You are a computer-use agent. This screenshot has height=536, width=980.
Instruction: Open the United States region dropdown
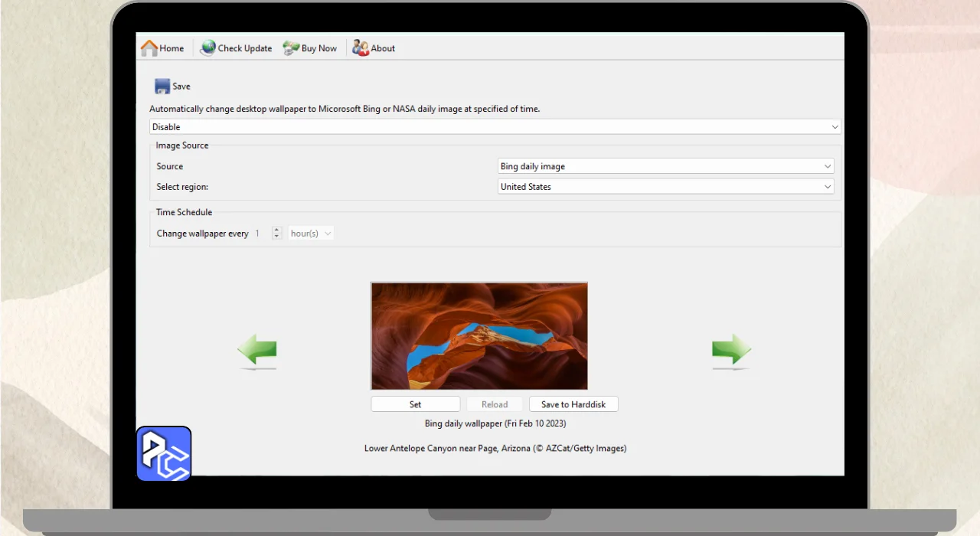pos(665,187)
